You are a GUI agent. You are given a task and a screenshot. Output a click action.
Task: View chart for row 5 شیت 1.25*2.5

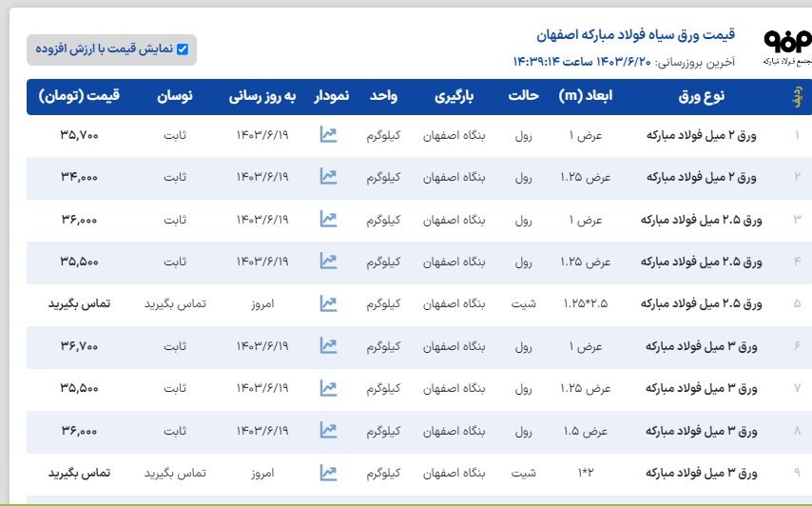point(329,303)
